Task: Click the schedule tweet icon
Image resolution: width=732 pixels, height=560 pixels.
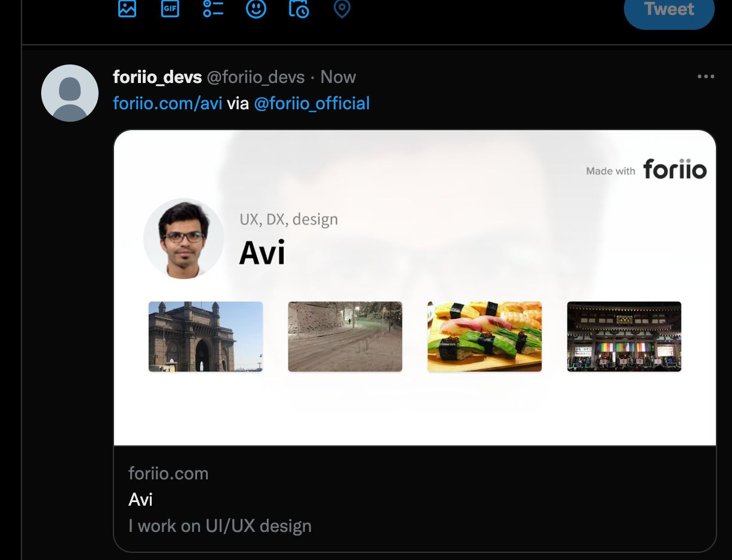Action: [299, 9]
